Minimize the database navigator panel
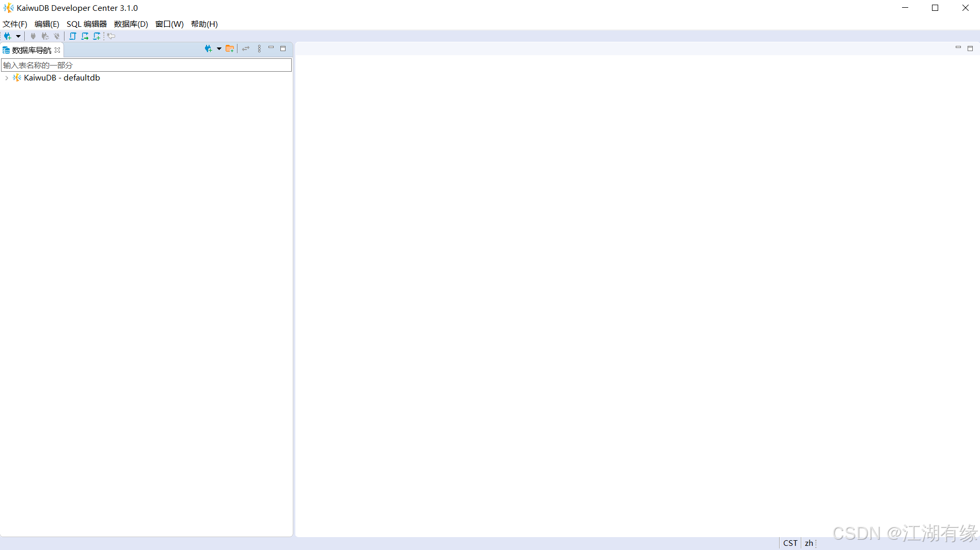 tap(271, 48)
